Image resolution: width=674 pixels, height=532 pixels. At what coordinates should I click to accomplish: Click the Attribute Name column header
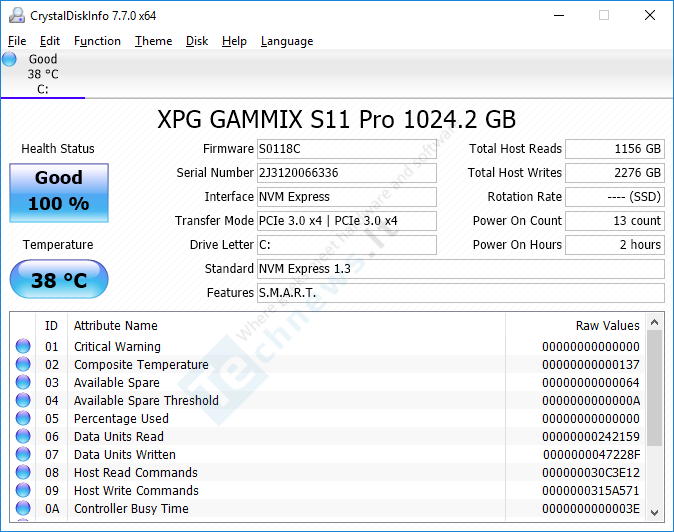pyautogui.click(x=116, y=326)
